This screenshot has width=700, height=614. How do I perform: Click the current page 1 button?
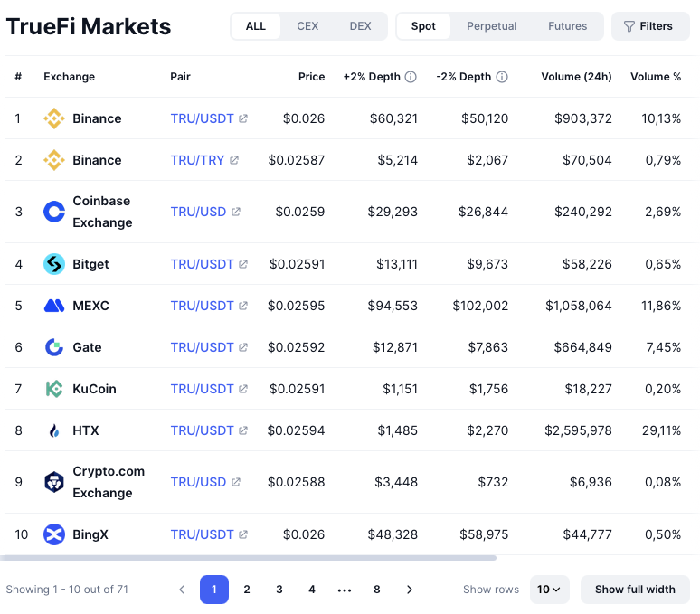214,590
